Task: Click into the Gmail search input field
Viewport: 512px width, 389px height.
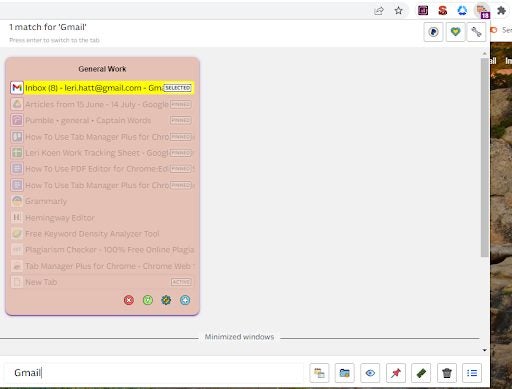Action: (153, 373)
